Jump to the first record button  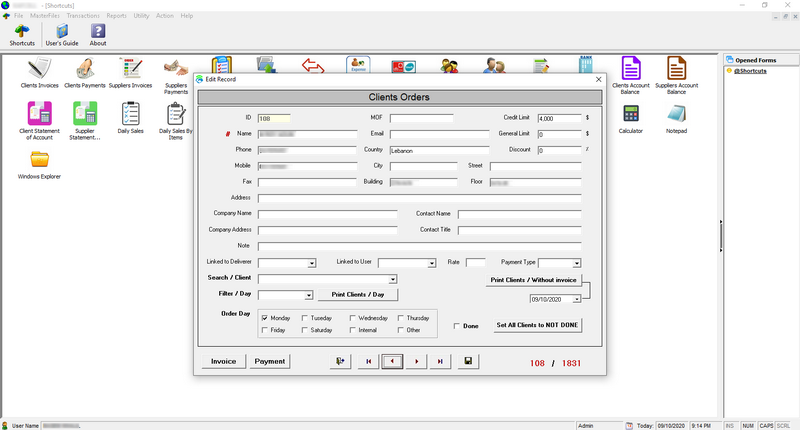coord(368,361)
